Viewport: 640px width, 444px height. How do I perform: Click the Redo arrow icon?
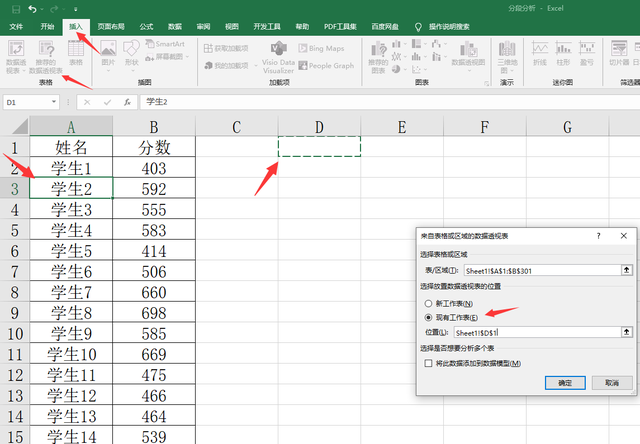pos(53,9)
